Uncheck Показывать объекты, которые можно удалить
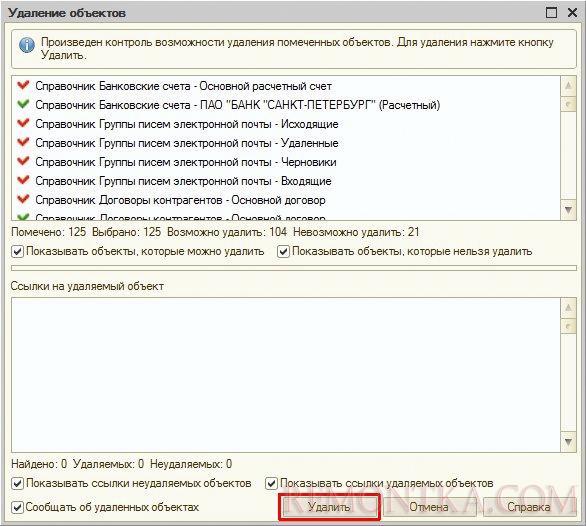 pyautogui.click(x=18, y=251)
